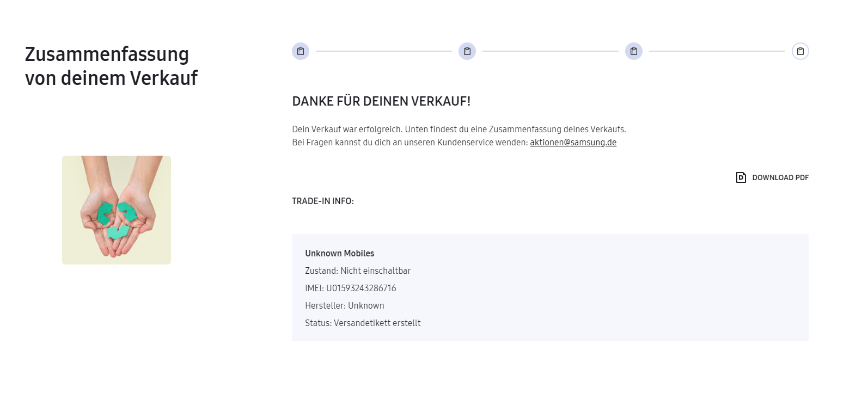Click the PDF document icon
This screenshot has height=393, width=868.
(x=741, y=177)
